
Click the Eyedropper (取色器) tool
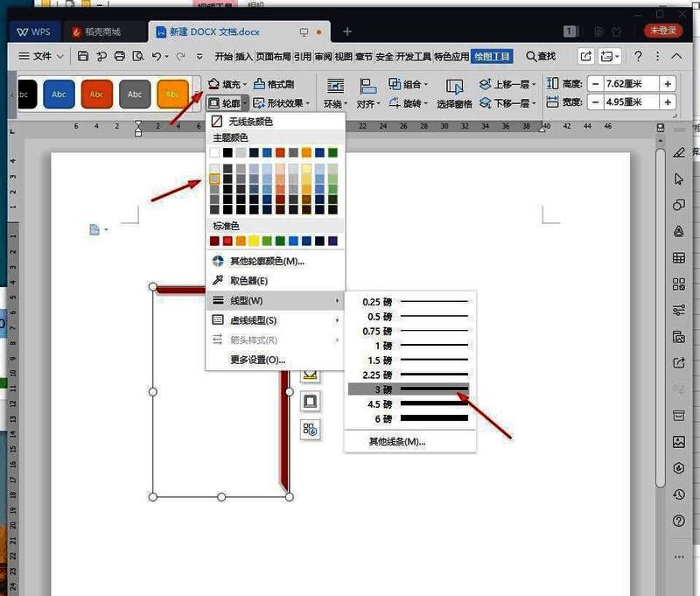[x=248, y=281]
